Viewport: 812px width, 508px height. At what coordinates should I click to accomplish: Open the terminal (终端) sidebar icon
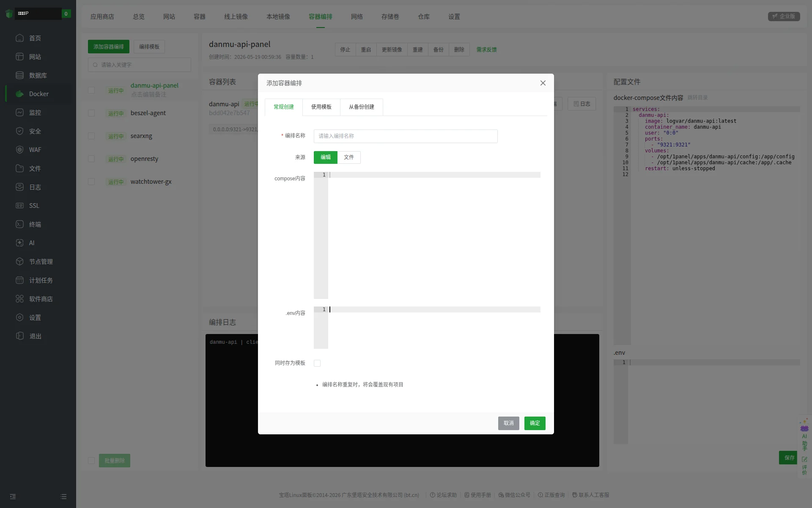(19, 224)
